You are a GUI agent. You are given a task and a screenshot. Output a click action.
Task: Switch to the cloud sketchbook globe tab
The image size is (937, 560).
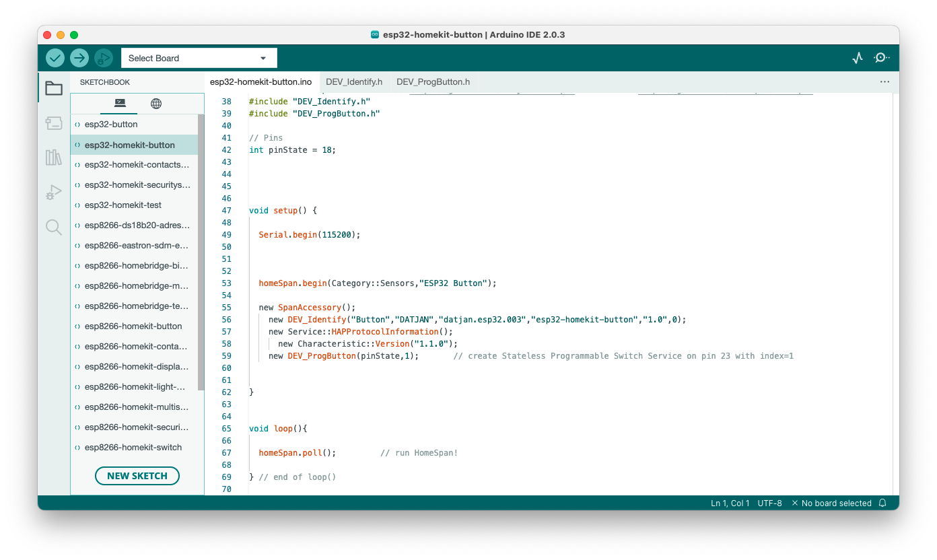coord(156,103)
